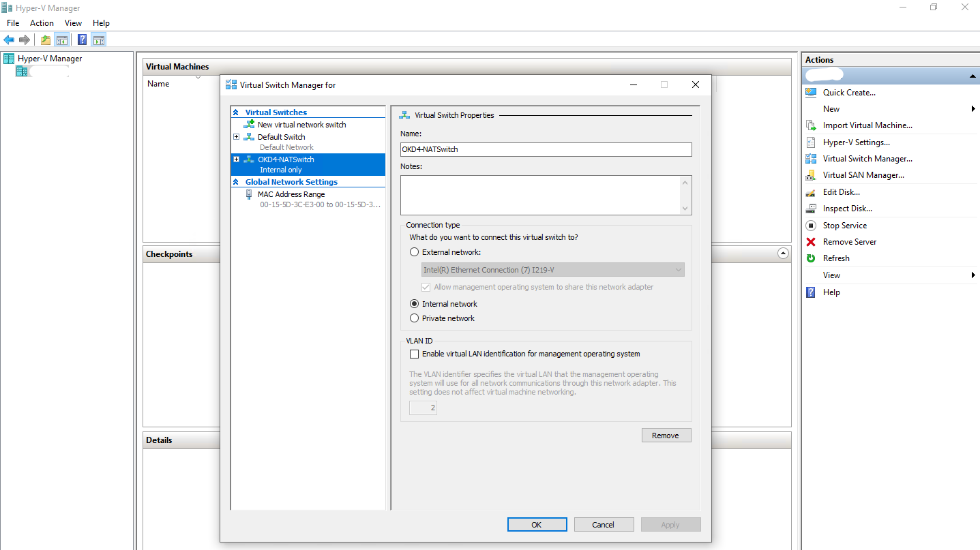Select the Internal network radio button

(414, 304)
